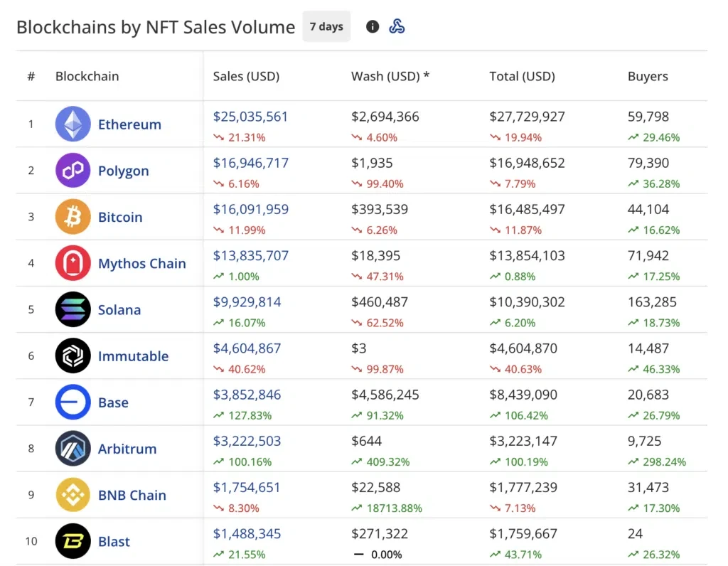Screen dimensions: 728x566
Task: Click the Arbitrum logo icon
Action: pyautogui.click(x=73, y=449)
